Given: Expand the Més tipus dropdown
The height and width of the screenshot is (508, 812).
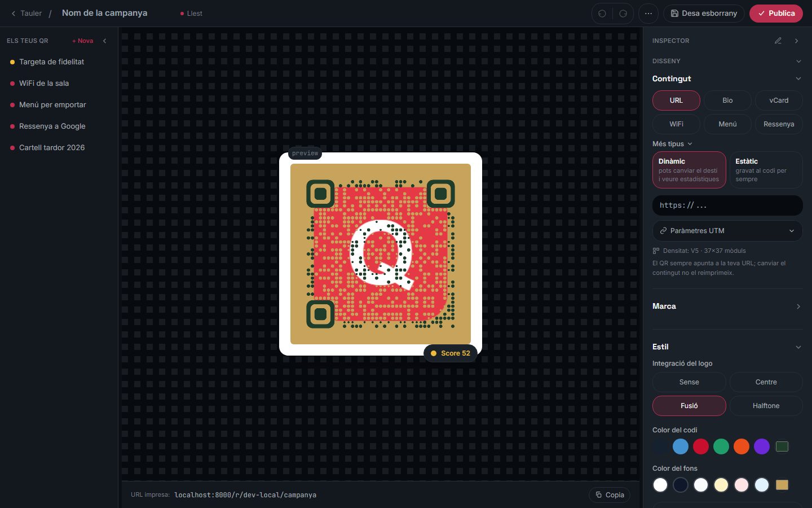Looking at the screenshot, I should click(x=672, y=144).
